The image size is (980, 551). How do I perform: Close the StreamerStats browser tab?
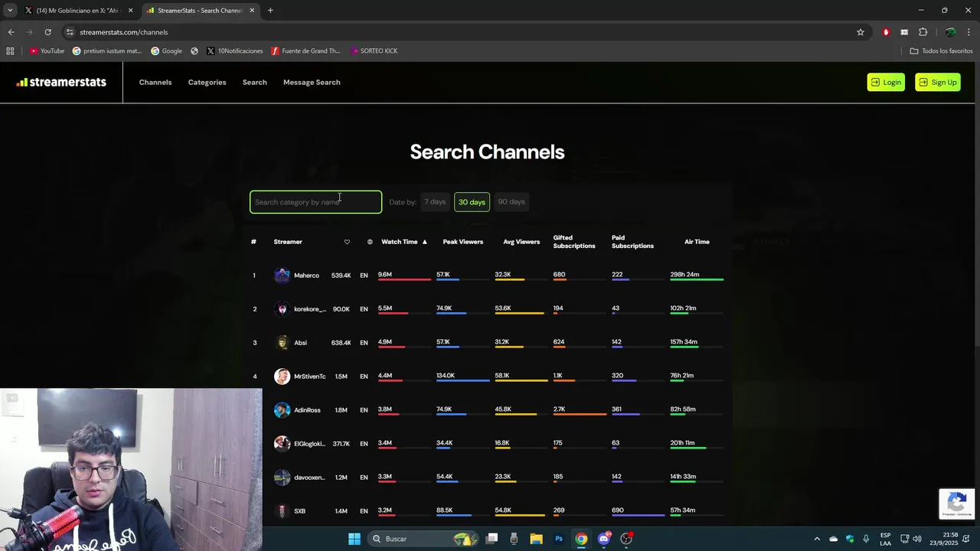click(x=252, y=11)
